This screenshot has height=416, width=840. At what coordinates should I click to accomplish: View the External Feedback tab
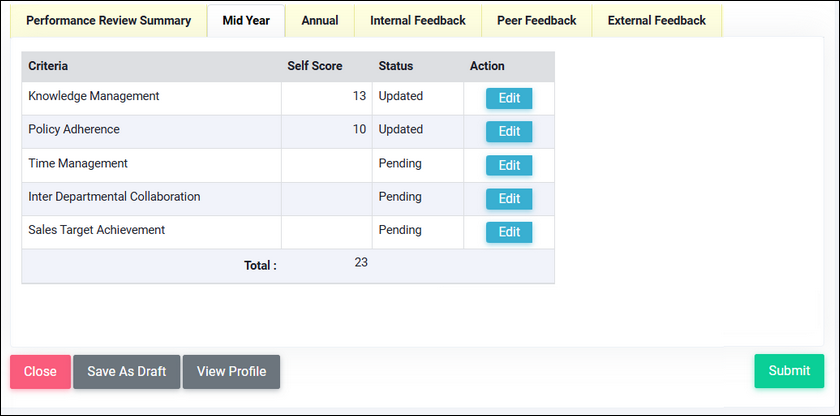click(656, 21)
